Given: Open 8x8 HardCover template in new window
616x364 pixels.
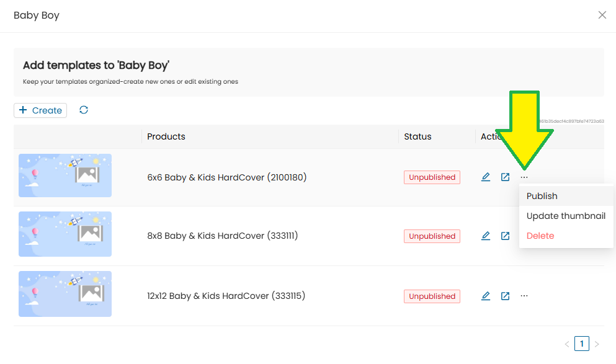Looking at the screenshot, I should tap(506, 236).
